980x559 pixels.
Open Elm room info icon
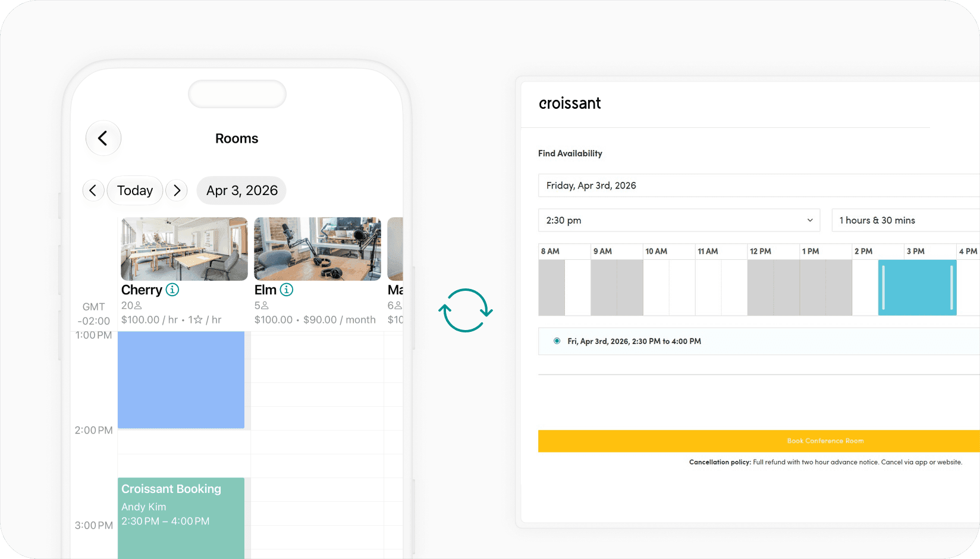coord(287,290)
